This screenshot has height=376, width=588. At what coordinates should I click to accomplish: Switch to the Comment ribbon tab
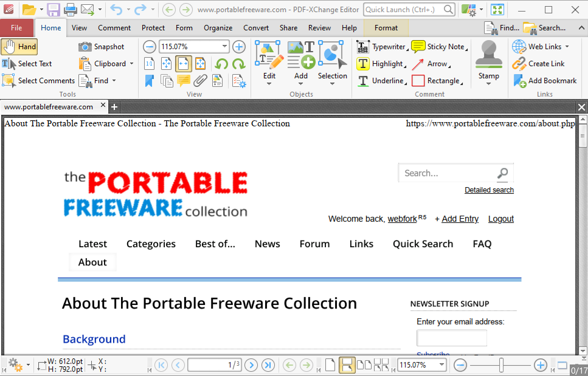point(114,28)
